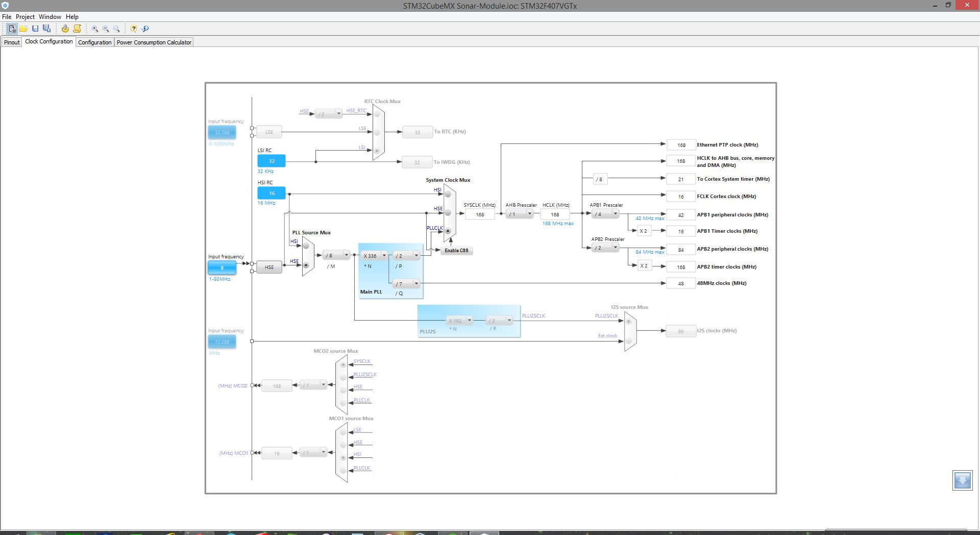This screenshot has height=535, width=980.
Task: Click the LSE oscillator button
Action: tap(269, 132)
